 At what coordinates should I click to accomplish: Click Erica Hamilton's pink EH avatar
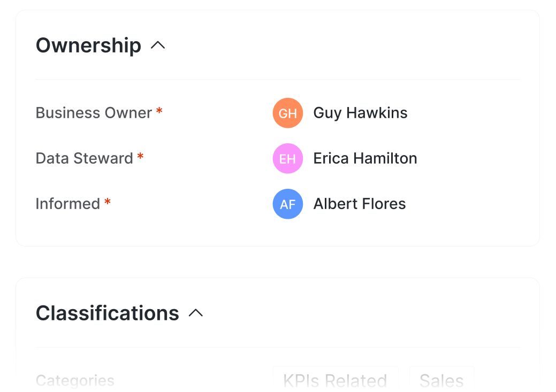[x=288, y=158]
